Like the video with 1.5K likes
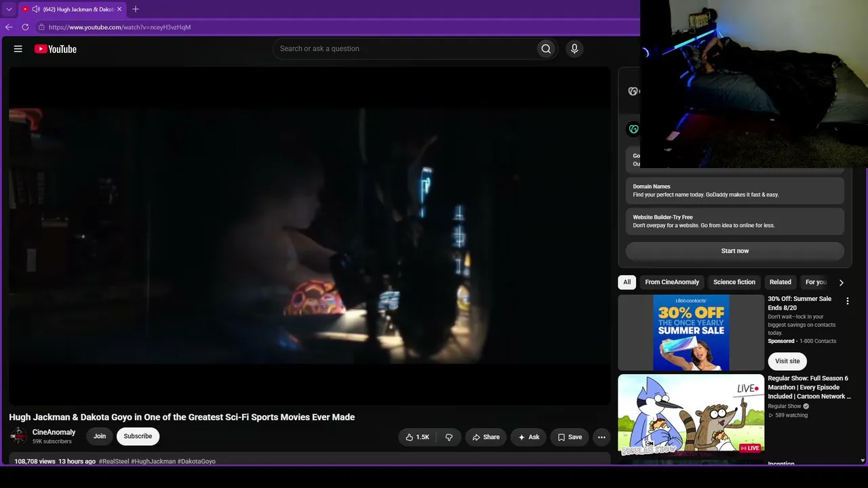 (417, 437)
